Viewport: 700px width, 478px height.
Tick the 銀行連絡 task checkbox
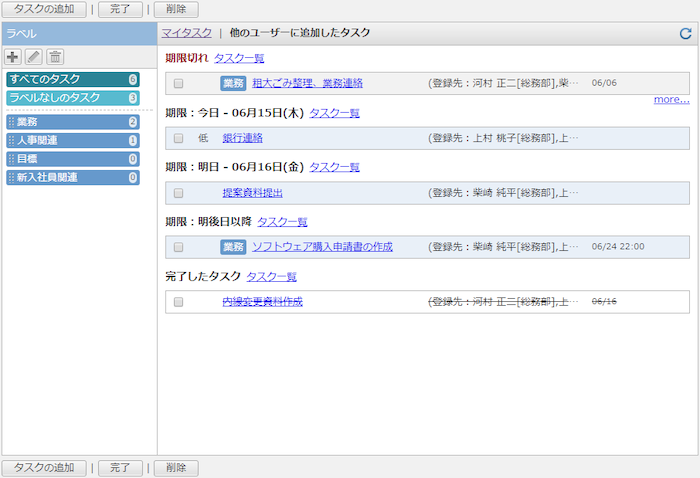tap(179, 138)
